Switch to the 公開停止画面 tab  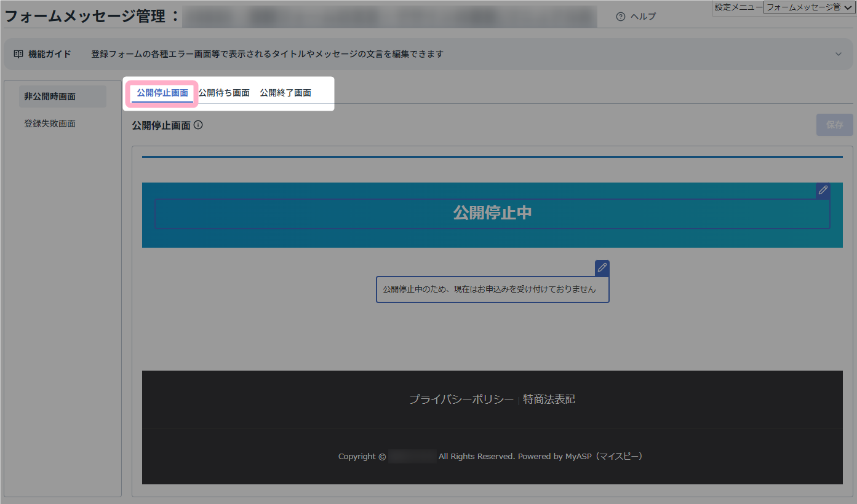162,93
